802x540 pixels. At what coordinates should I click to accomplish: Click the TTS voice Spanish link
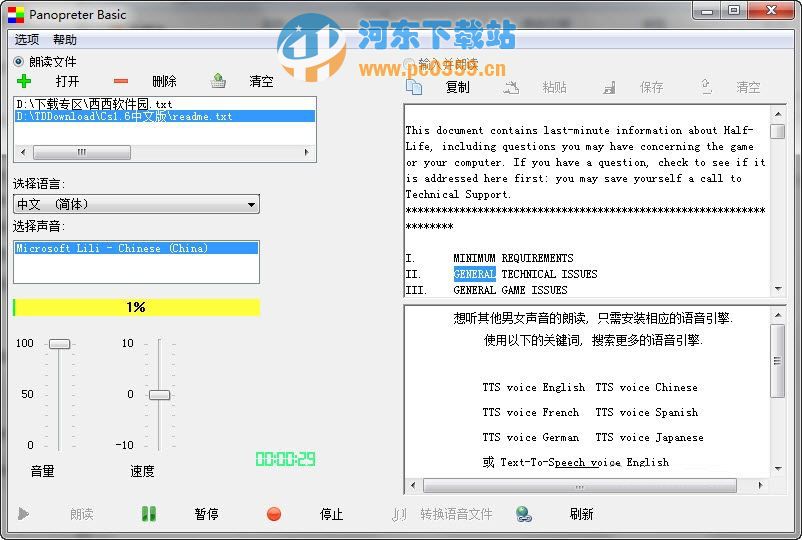coord(647,412)
